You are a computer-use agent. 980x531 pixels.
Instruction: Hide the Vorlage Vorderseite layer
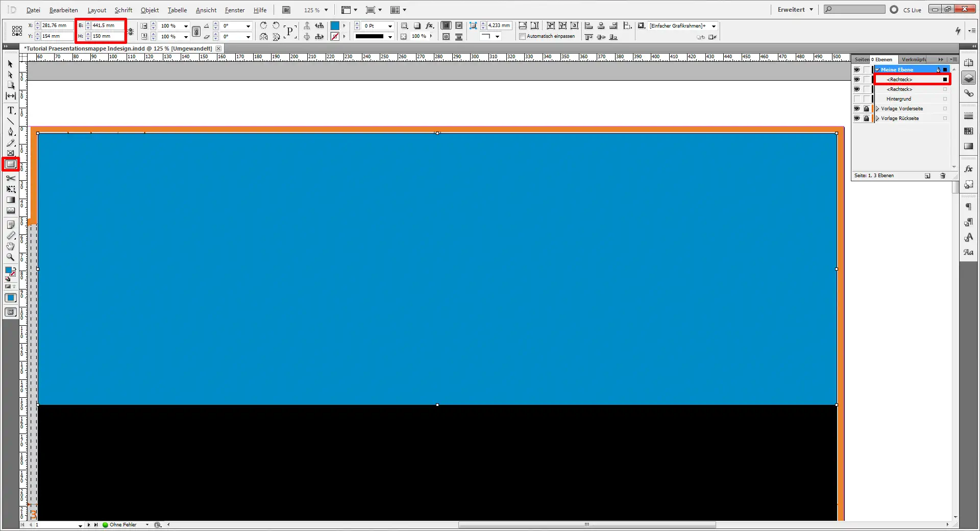point(857,108)
